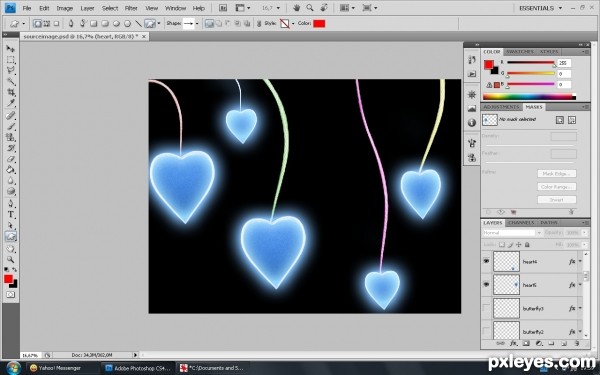Select the Dodge tool

10,191
